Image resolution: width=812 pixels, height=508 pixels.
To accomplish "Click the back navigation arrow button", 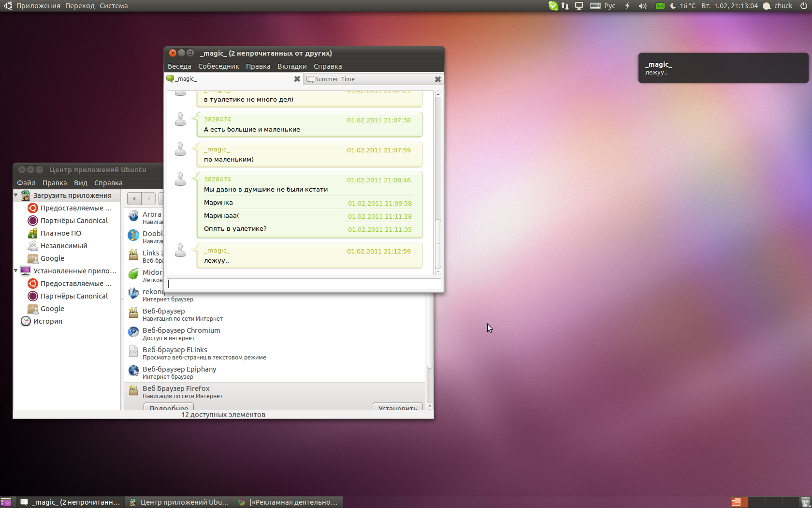I will click(134, 198).
